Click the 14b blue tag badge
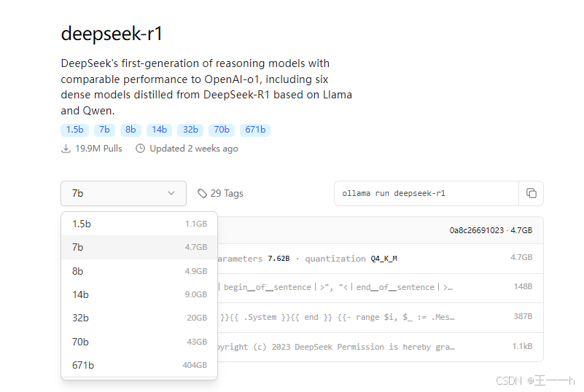This screenshot has width=584, height=392. click(159, 130)
